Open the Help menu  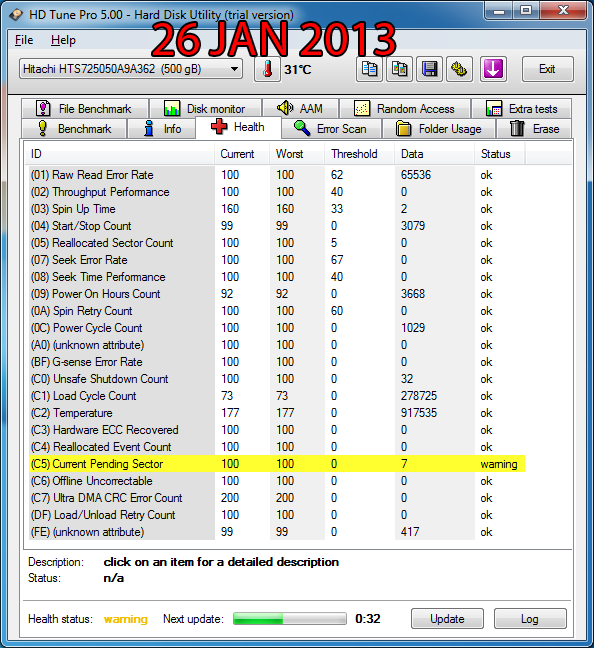click(63, 40)
